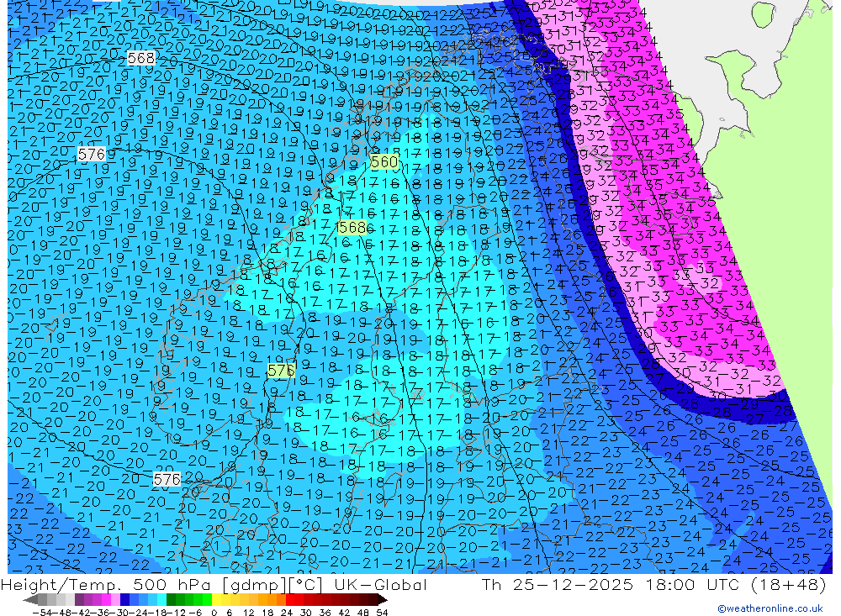Pick the dark navy blue legend swatch
This screenshot has width=841, height=616.
click(x=124, y=599)
